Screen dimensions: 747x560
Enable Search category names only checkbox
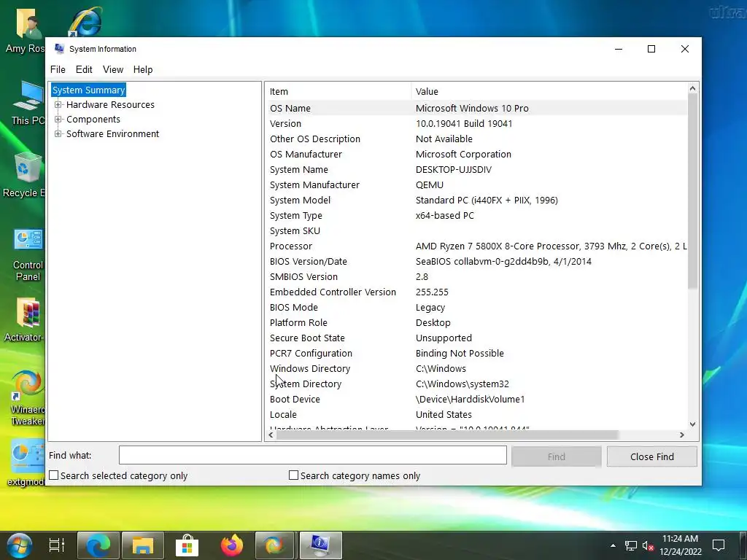(x=293, y=475)
